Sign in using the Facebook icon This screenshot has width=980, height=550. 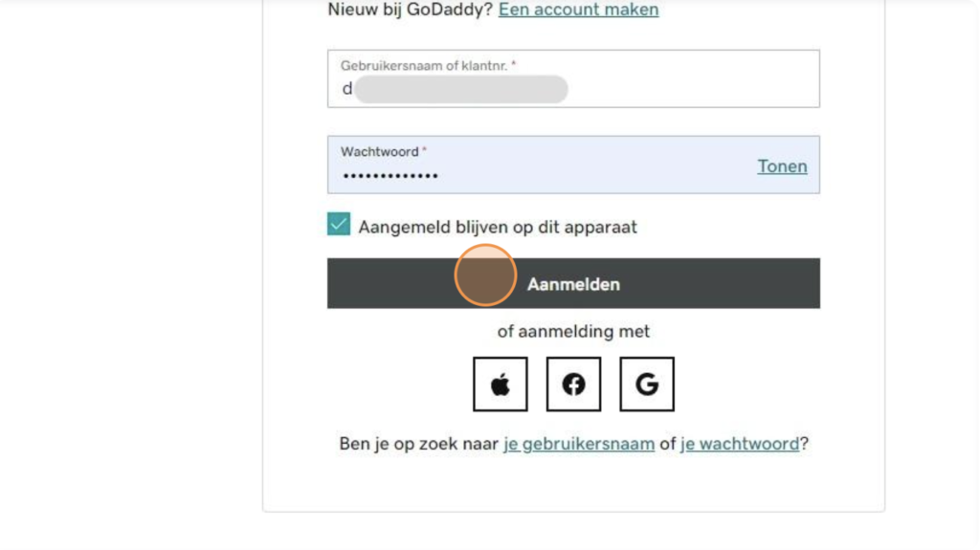(x=573, y=384)
